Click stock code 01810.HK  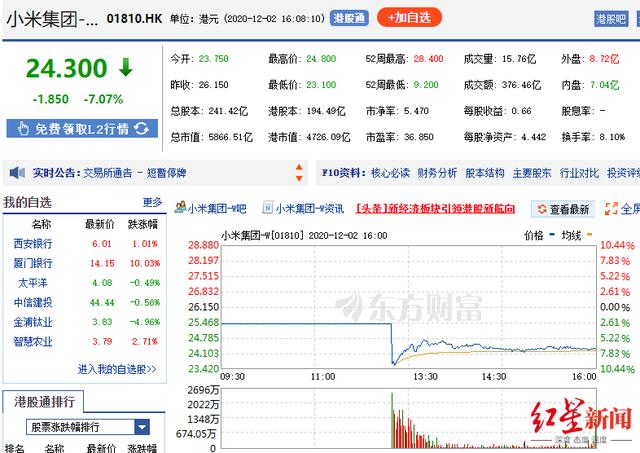(134, 19)
